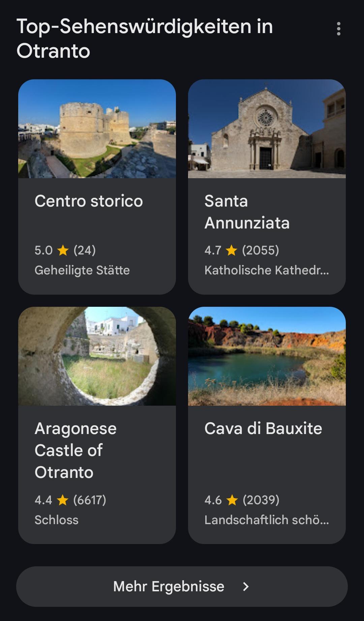Click the star icon next to 4.4 rating

[x=63, y=500]
